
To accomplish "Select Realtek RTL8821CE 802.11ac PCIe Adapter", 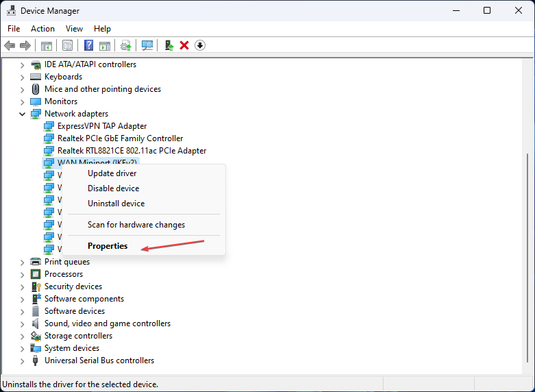I will (132, 151).
